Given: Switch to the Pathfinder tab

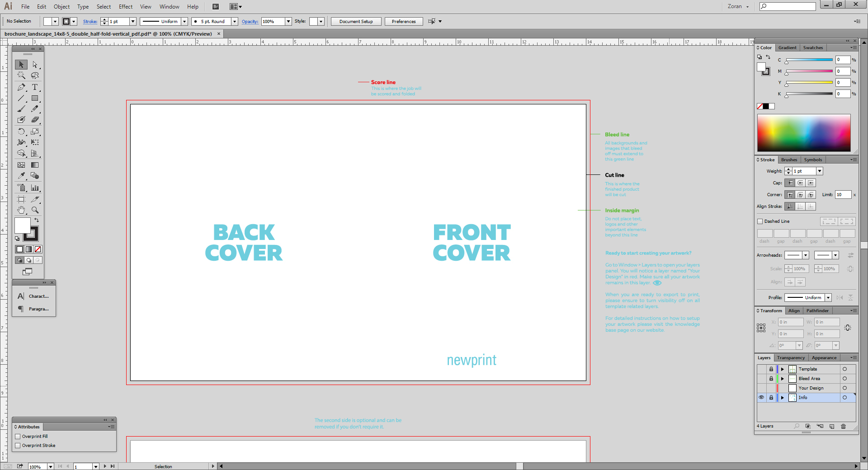Looking at the screenshot, I should (x=817, y=310).
